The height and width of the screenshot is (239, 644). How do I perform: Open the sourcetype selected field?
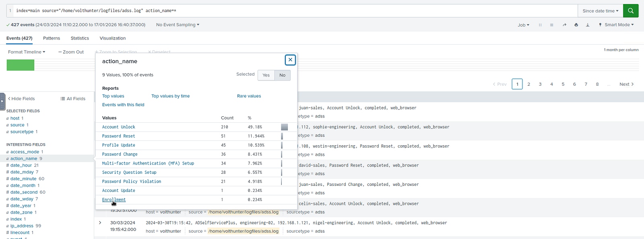pyautogui.click(x=22, y=132)
